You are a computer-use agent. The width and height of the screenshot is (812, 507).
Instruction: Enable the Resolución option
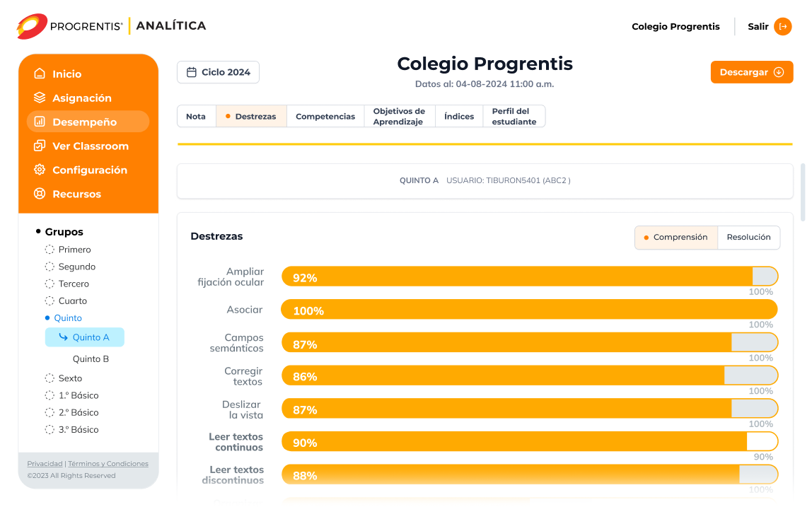pyautogui.click(x=748, y=238)
